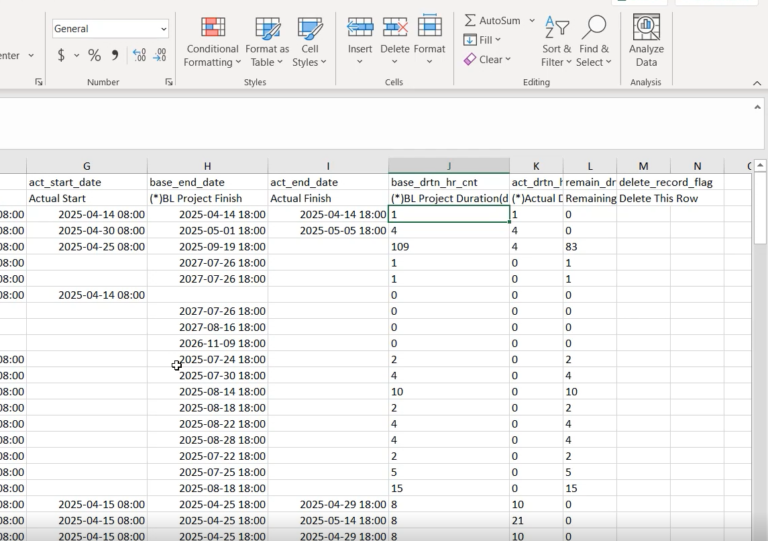The width and height of the screenshot is (768, 541).
Task: Click the Clear eraser button
Action: click(x=487, y=60)
